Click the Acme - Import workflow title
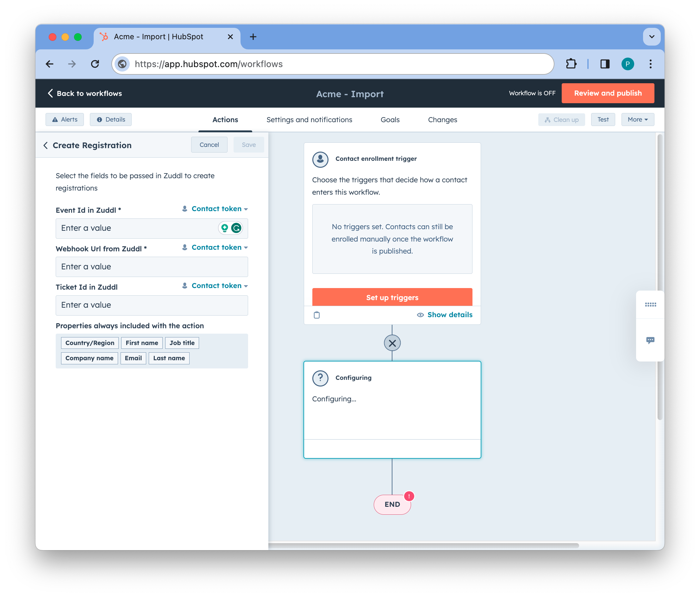The height and width of the screenshot is (597, 700). click(350, 94)
